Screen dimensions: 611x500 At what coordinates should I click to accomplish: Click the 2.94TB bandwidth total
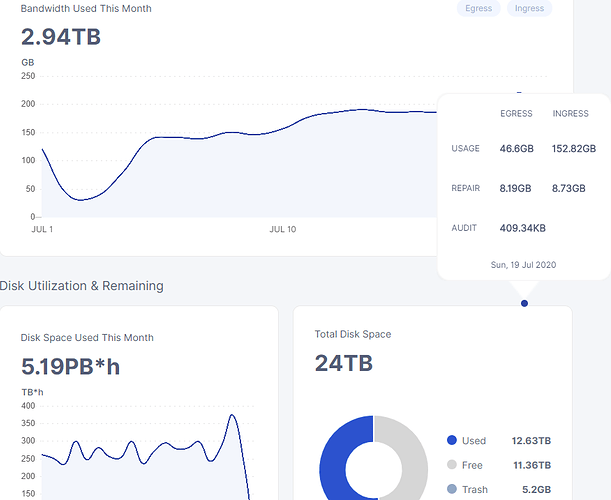coord(61,38)
